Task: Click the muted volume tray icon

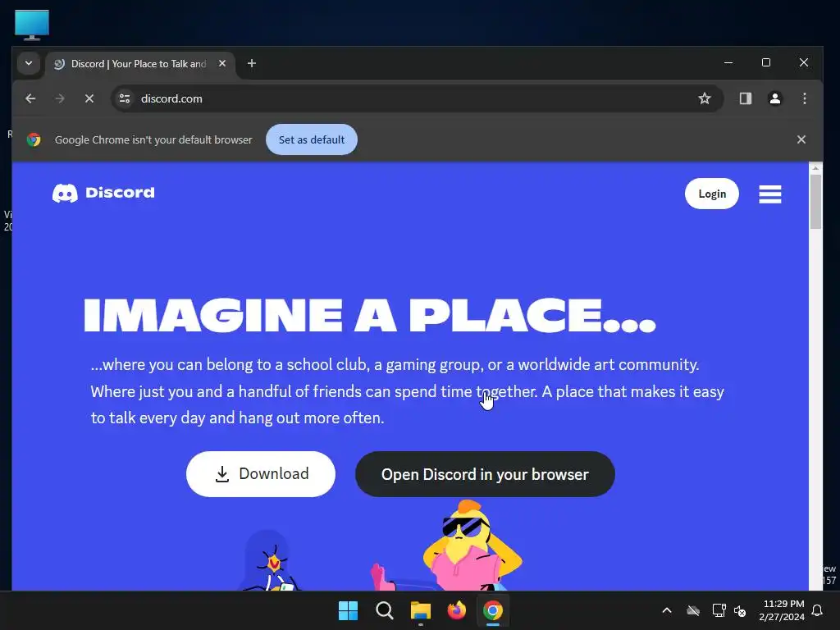Action: 740,610
